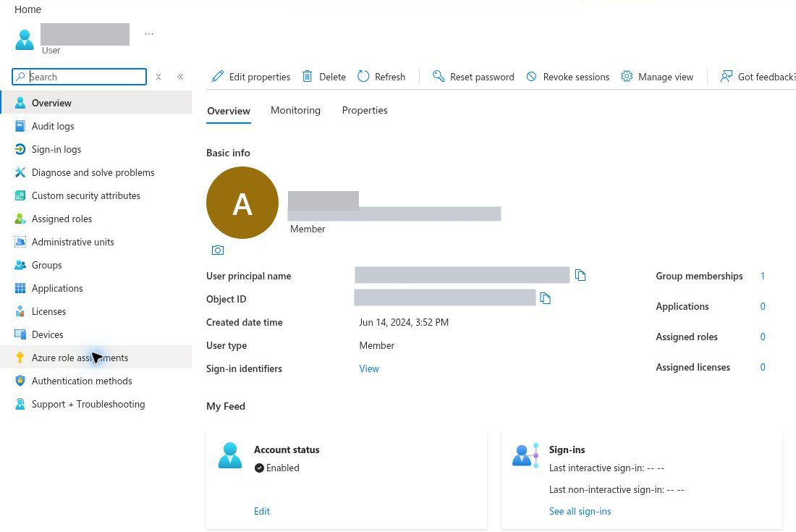Open Manage view gear option

tap(657, 77)
